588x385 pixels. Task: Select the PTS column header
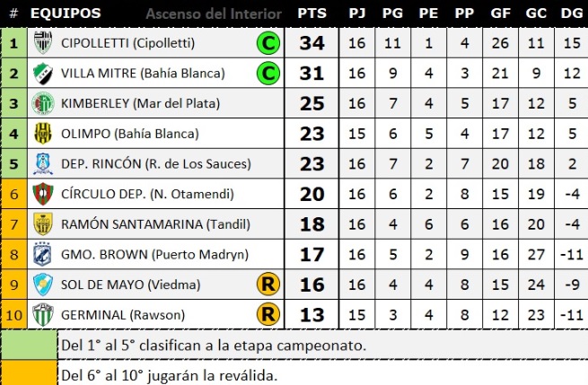tap(312, 13)
